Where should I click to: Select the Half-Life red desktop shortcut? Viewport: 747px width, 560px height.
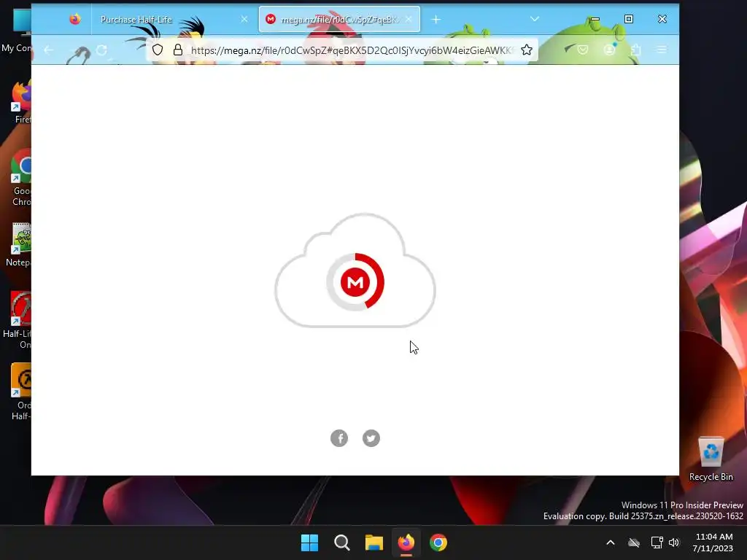[18, 320]
